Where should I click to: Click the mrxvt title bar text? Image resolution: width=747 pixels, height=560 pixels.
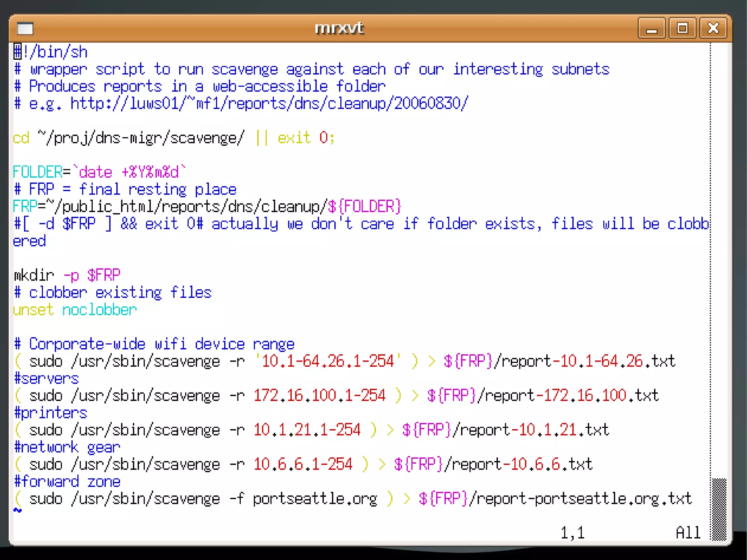coord(339,28)
